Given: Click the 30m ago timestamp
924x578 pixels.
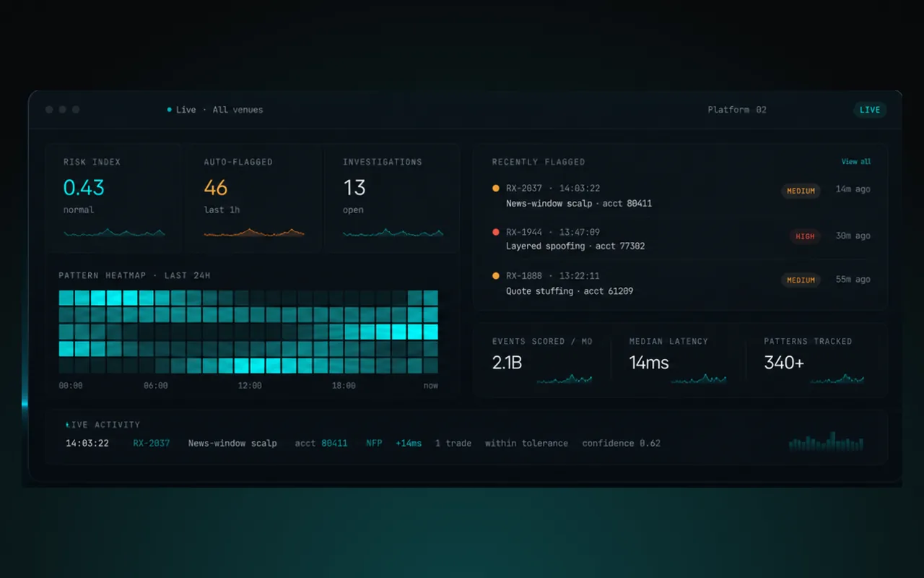Looking at the screenshot, I should pyautogui.click(x=853, y=236).
